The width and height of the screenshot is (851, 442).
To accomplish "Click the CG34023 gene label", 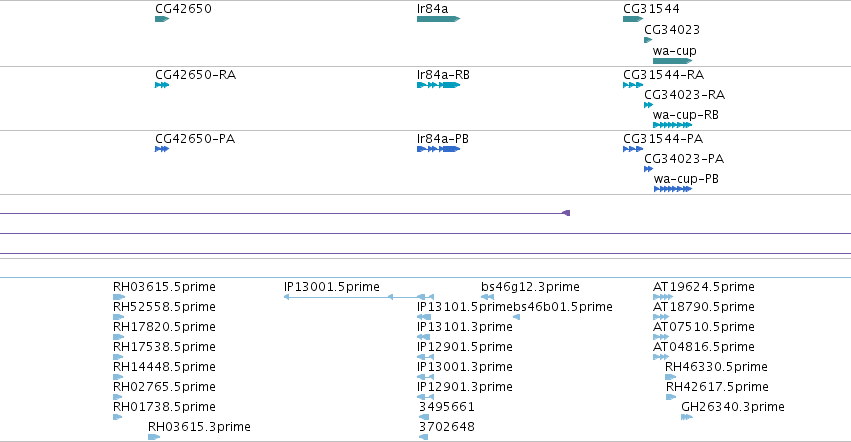I will [672, 30].
